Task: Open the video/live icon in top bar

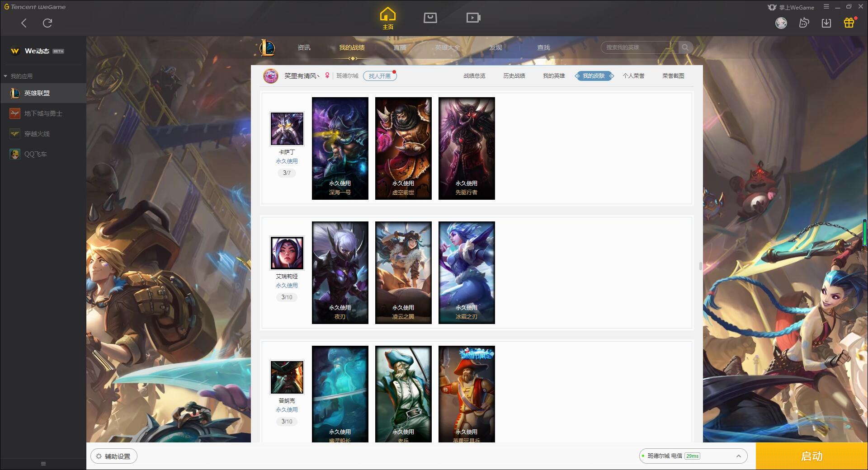Action: pos(473,18)
